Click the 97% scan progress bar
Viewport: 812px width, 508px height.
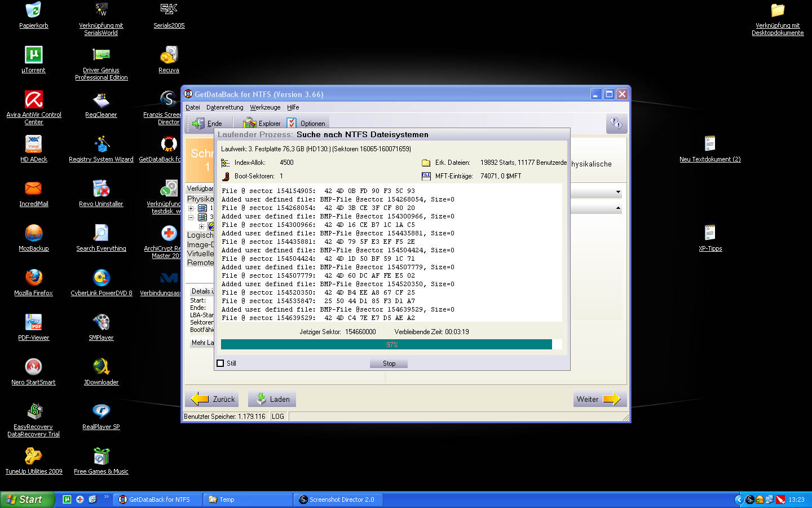coord(391,344)
